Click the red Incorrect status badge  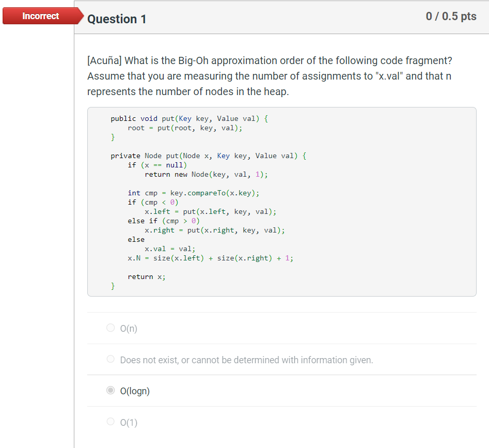[40, 16]
